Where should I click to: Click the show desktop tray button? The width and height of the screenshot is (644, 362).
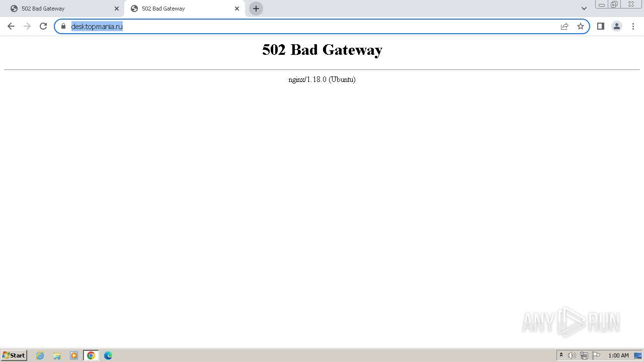(638, 355)
